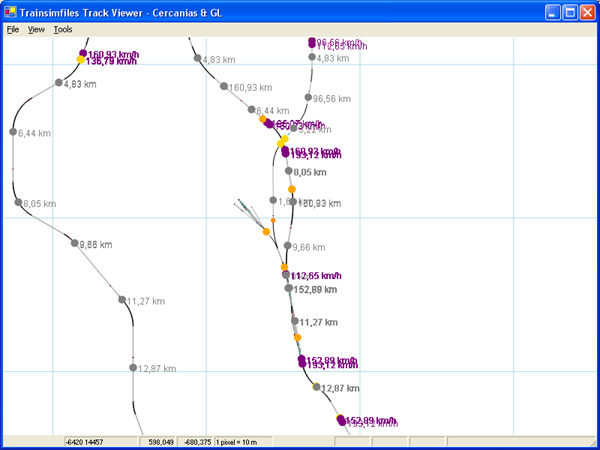Click the 12,87 km marker on right track
The width and height of the screenshot is (600, 450).
pos(317,387)
